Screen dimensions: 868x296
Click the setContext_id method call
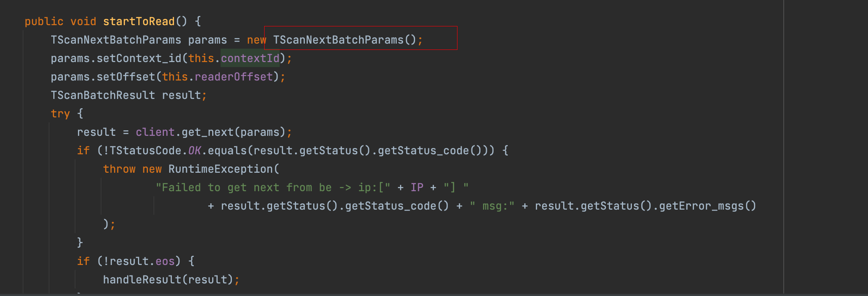coord(139,58)
